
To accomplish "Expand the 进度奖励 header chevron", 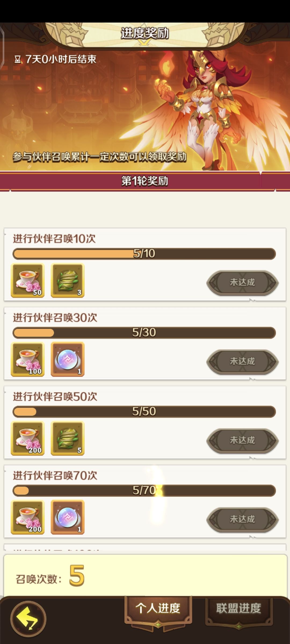I will click(x=144, y=43).
